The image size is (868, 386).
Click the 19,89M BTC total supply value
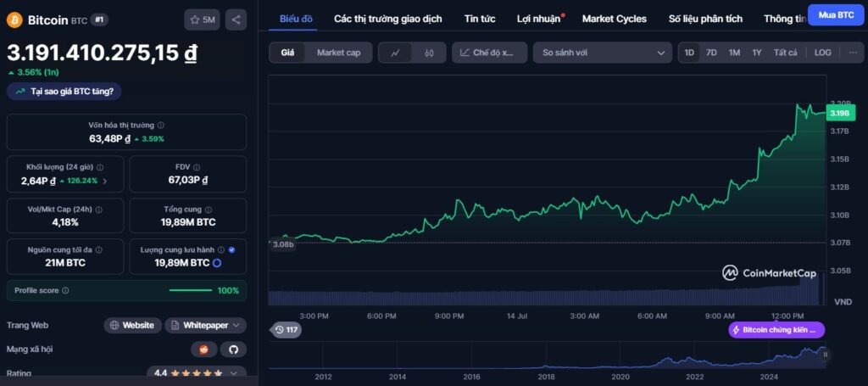[187, 222]
